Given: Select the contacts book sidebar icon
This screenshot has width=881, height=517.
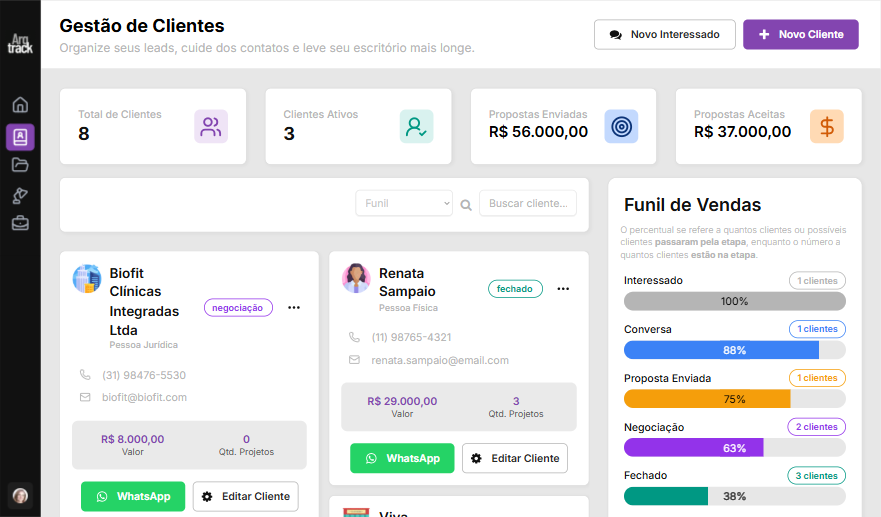Looking at the screenshot, I should coord(20,136).
